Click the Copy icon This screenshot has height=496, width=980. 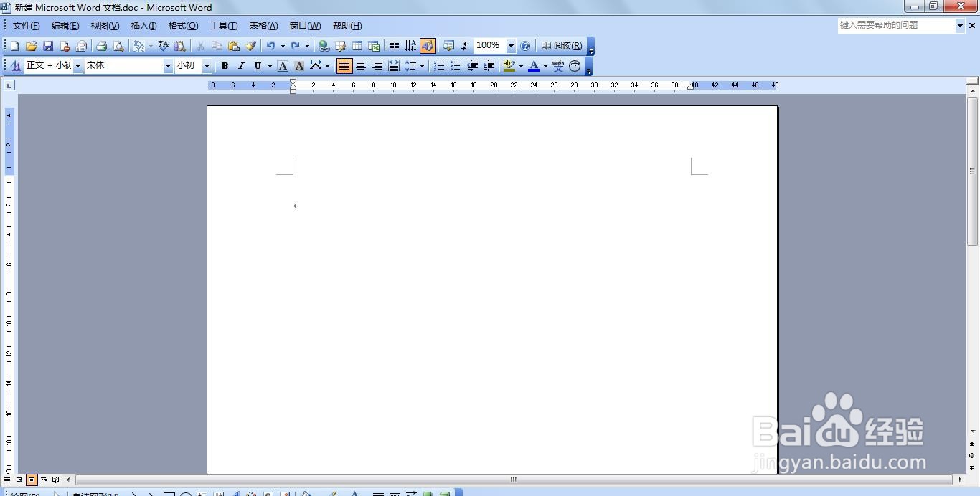[217, 46]
